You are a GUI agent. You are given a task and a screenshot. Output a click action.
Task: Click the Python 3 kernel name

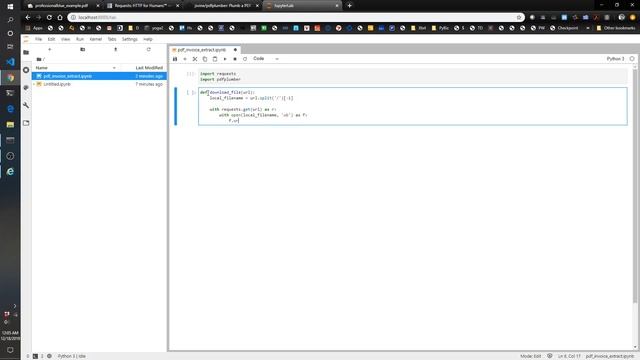[x=615, y=59]
